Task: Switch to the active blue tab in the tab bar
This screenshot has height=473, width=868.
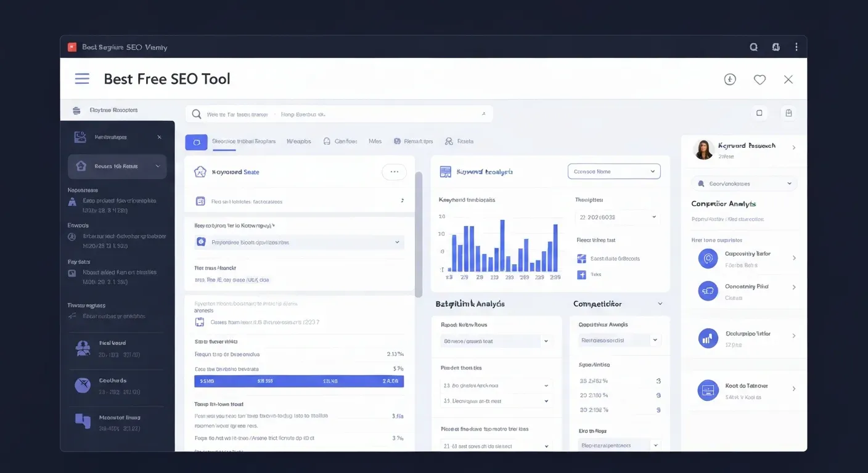Action: point(196,142)
